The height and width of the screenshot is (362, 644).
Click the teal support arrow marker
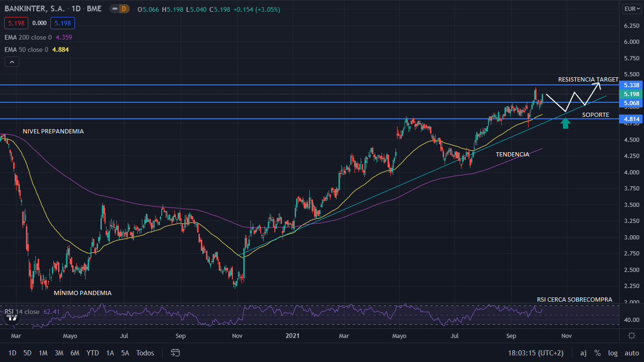point(566,123)
